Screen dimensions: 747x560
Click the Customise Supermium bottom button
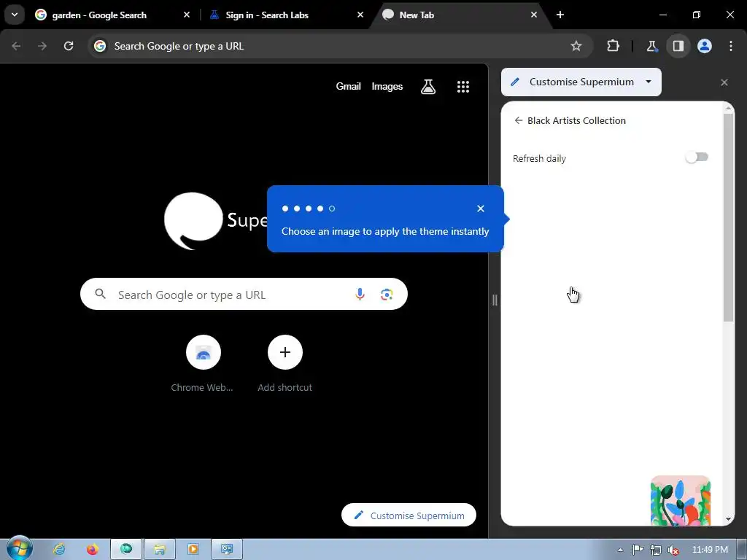(409, 516)
